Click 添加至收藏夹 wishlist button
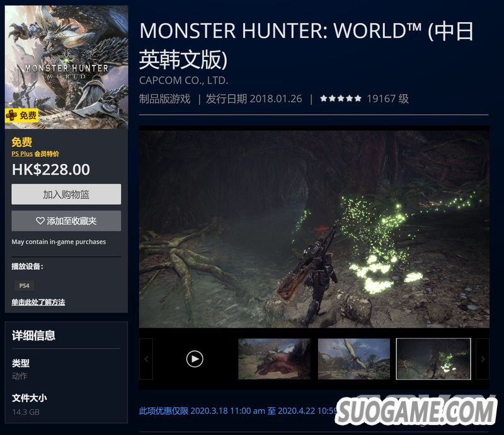 click(x=66, y=221)
